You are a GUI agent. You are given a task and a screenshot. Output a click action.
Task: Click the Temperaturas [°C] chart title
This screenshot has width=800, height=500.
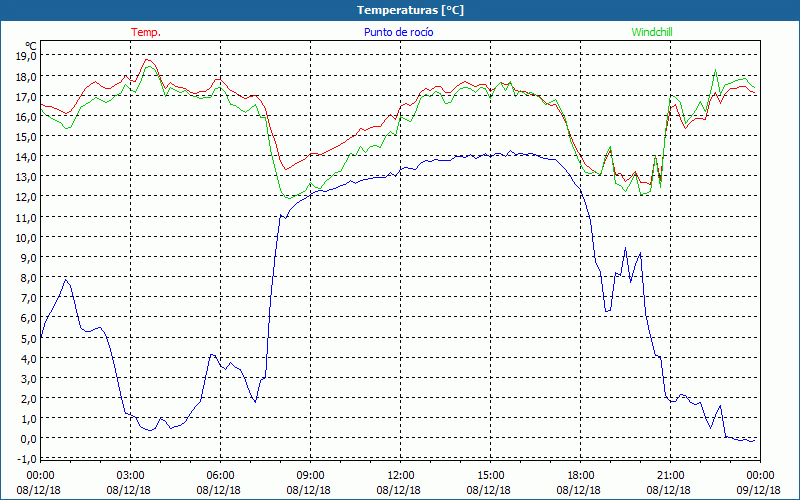(x=410, y=10)
